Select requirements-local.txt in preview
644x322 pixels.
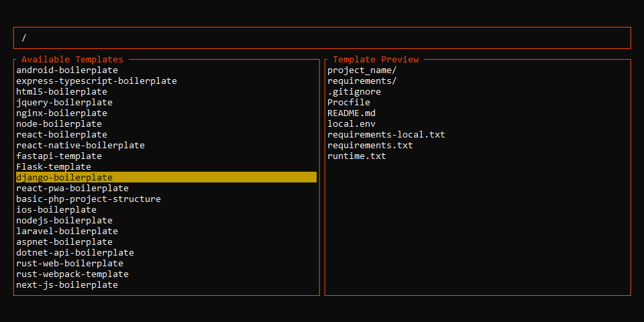[x=386, y=134]
